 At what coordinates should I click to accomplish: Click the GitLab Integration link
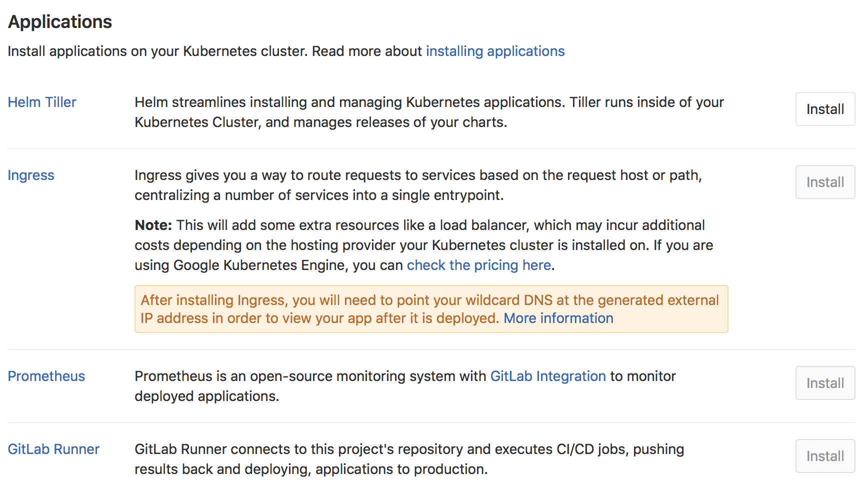[x=547, y=376]
